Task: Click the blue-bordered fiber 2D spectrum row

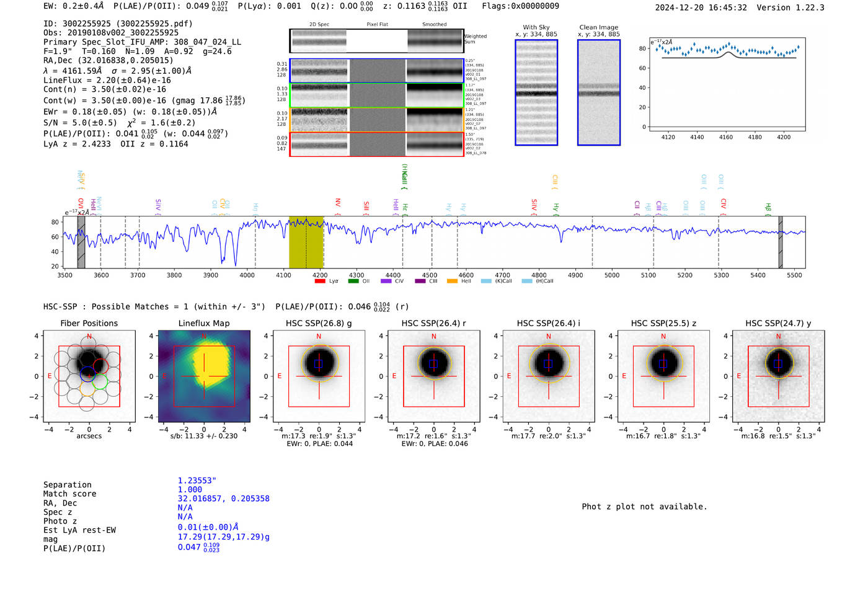Action: point(377,71)
